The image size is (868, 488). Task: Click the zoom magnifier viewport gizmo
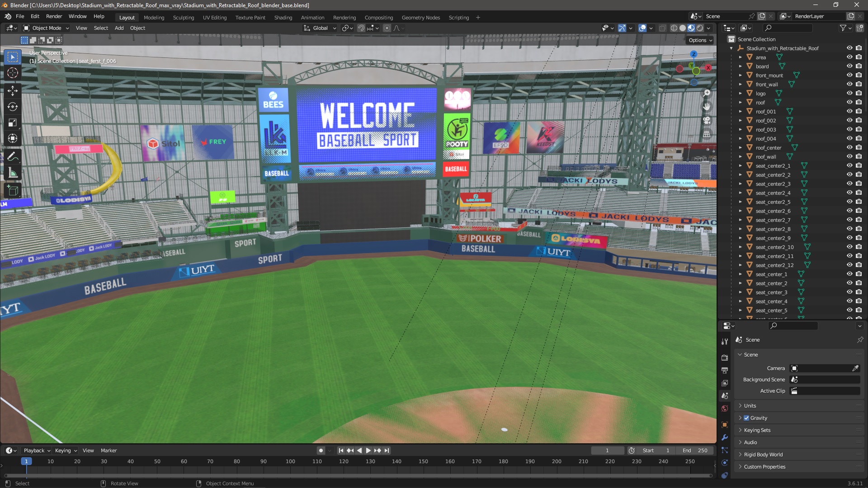(707, 93)
